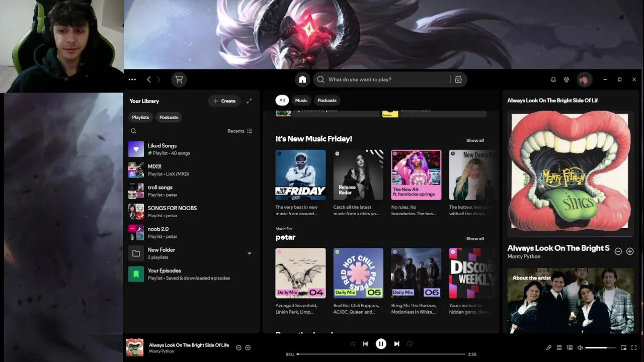Click the Create button
644x362 pixels.
224,101
